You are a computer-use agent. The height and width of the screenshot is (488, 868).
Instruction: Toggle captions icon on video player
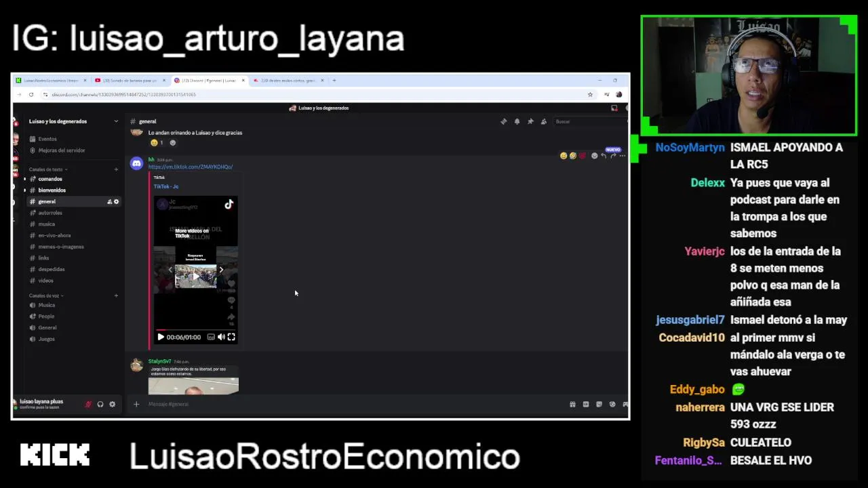point(211,337)
